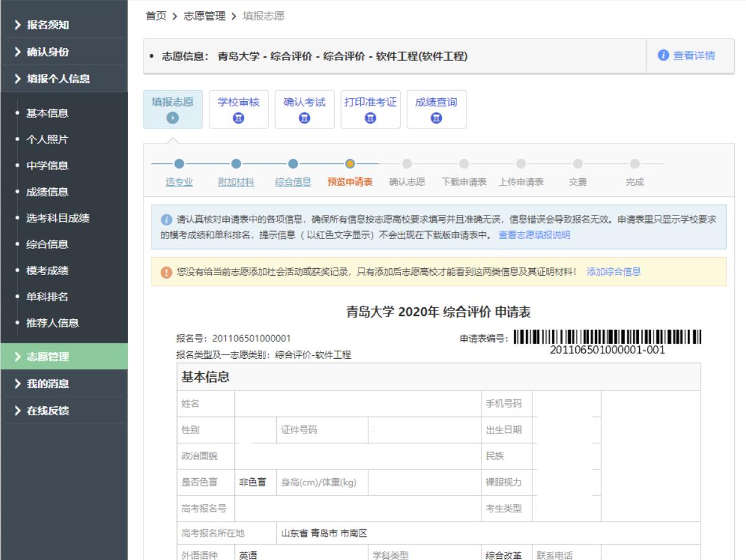
Task: Click the step dot above 附加材料
Action: pos(236,164)
